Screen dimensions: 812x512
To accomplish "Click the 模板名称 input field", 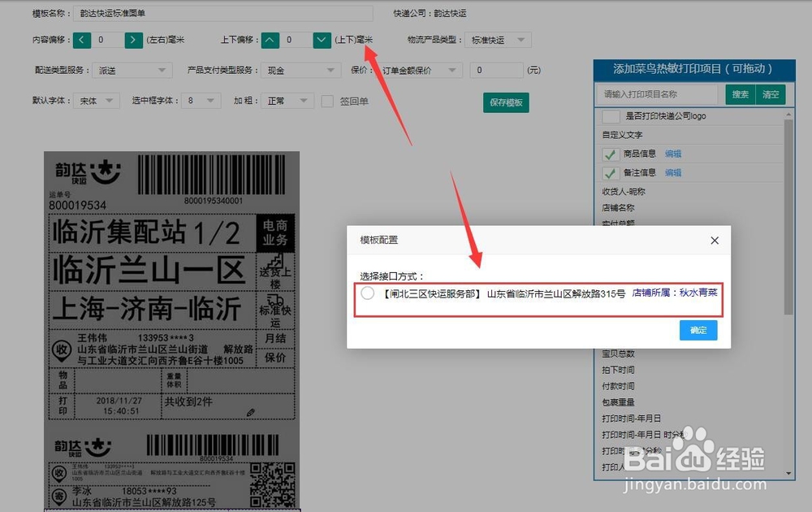I will point(222,14).
